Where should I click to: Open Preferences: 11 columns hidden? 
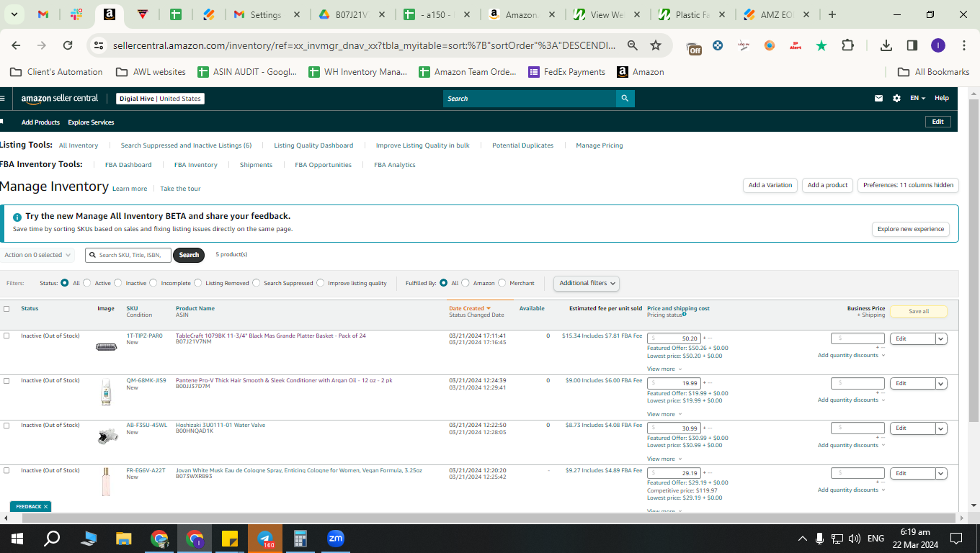click(908, 185)
